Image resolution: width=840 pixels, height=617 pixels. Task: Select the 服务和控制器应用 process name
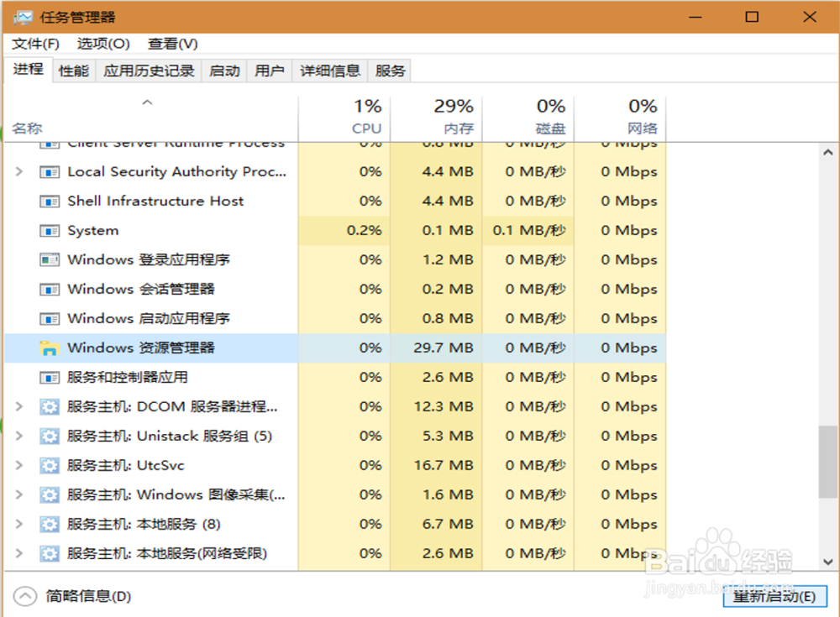tap(128, 378)
